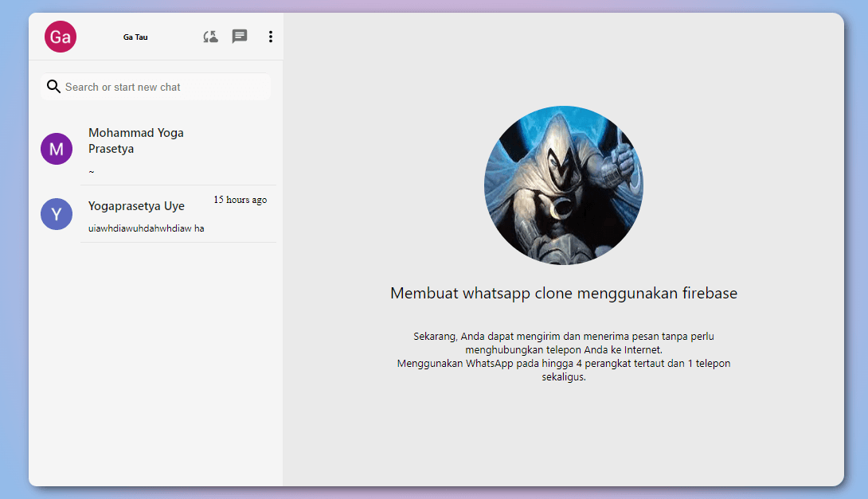Start a new chat via message icon

pyautogui.click(x=240, y=37)
